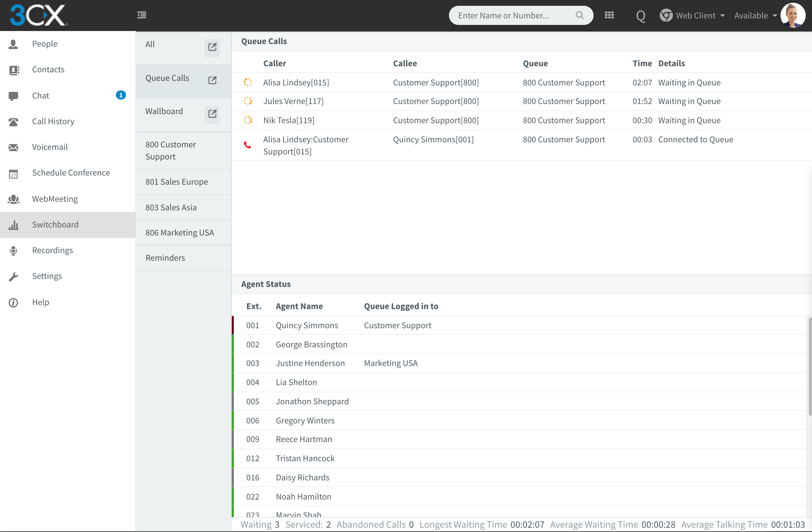Collapse the sidebar with the hamburger icon
The width and height of the screenshot is (812, 532).
pyautogui.click(x=142, y=15)
